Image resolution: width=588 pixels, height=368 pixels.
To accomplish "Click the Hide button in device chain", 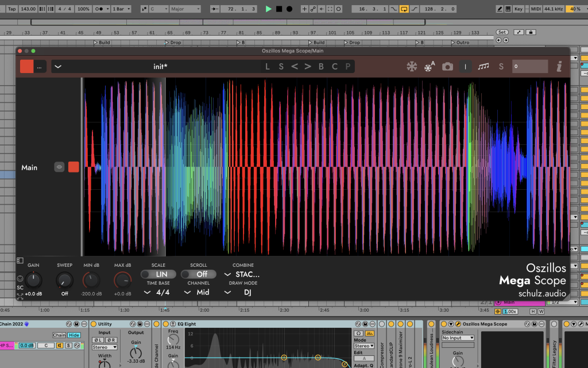I will [x=74, y=335].
